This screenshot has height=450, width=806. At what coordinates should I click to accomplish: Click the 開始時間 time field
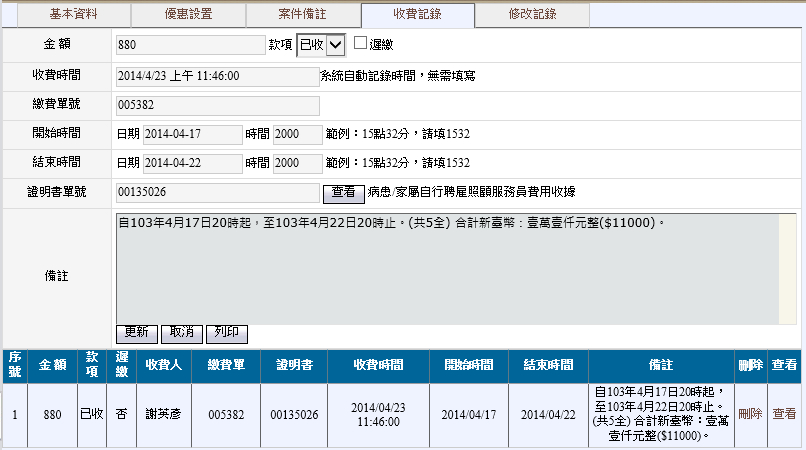[297, 134]
